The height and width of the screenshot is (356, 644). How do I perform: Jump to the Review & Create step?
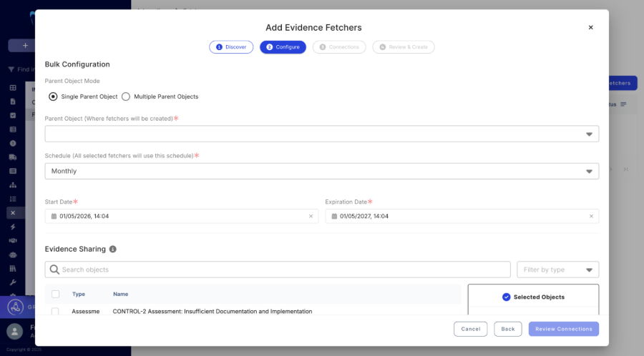[x=404, y=47]
